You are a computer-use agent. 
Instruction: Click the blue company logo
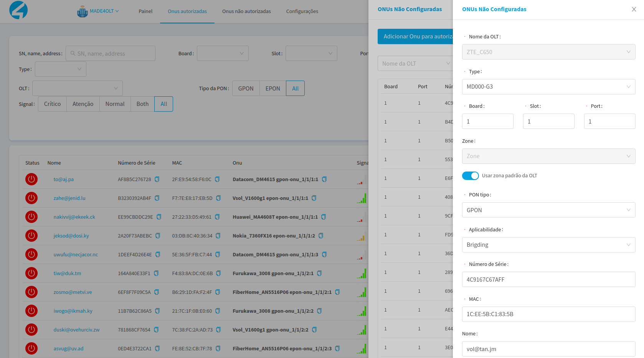tap(18, 10)
